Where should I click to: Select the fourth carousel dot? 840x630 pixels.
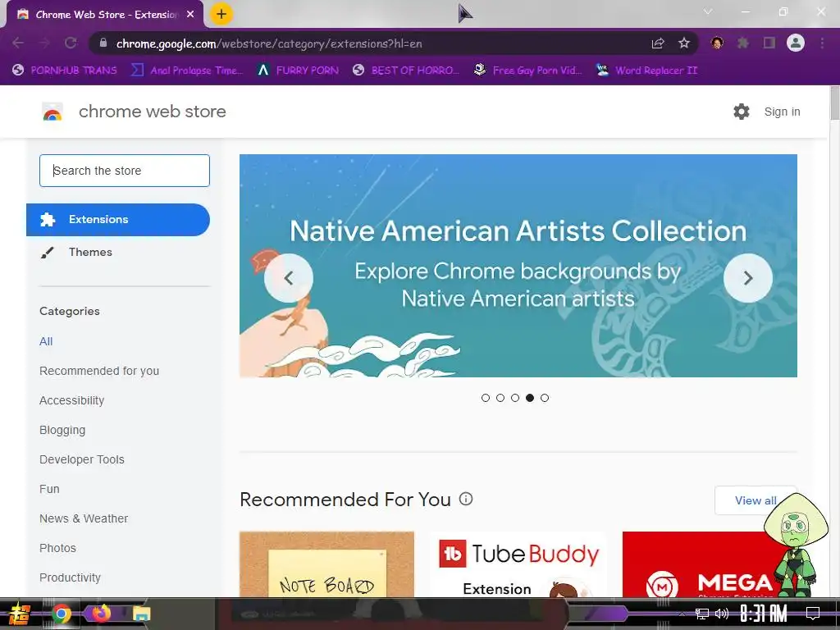pos(530,398)
